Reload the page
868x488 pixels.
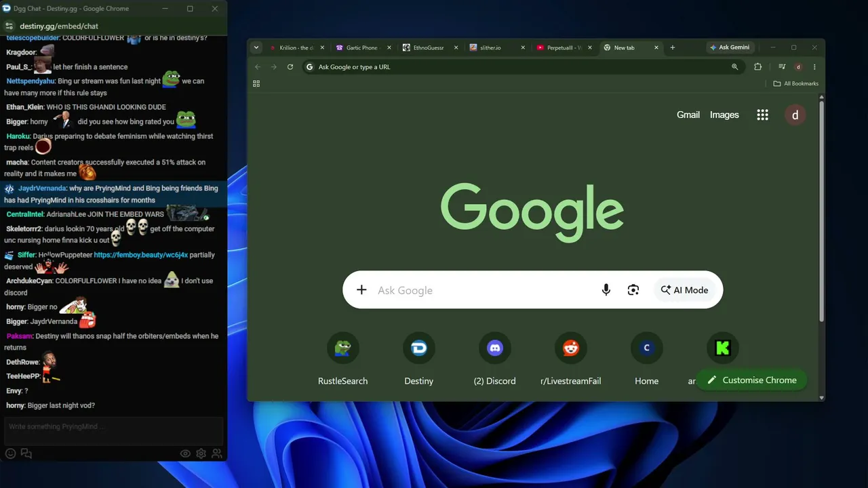(290, 67)
